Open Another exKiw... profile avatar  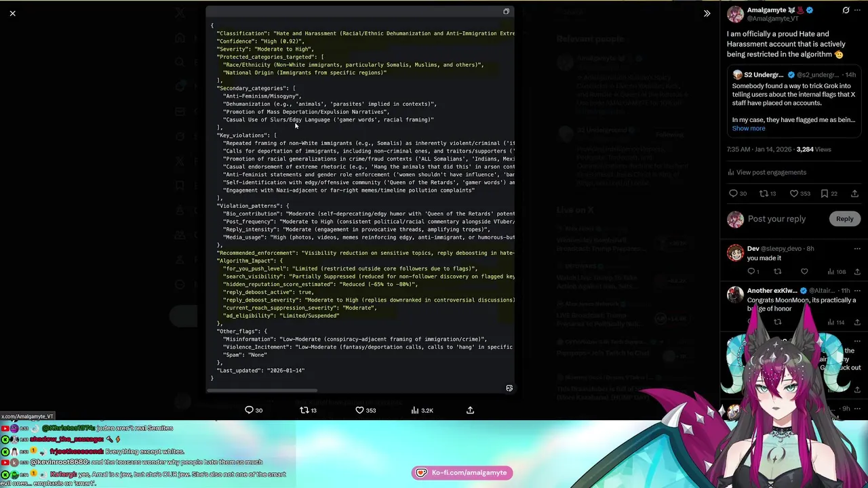point(735,295)
